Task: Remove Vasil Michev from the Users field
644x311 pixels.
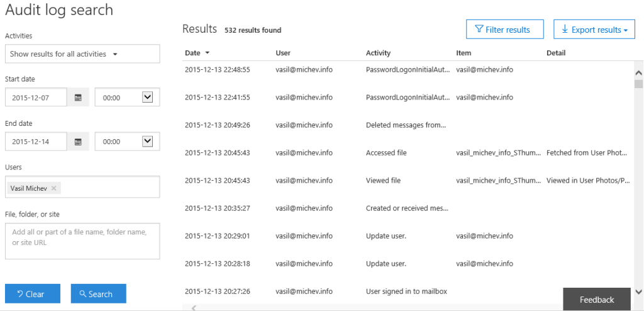Action: coord(53,188)
